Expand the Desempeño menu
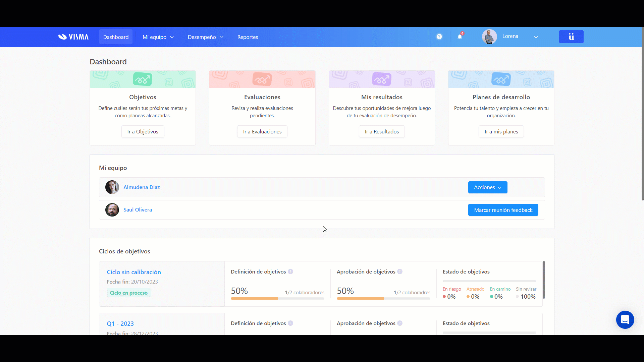The width and height of the screenshot is (644, 362). 205,37
